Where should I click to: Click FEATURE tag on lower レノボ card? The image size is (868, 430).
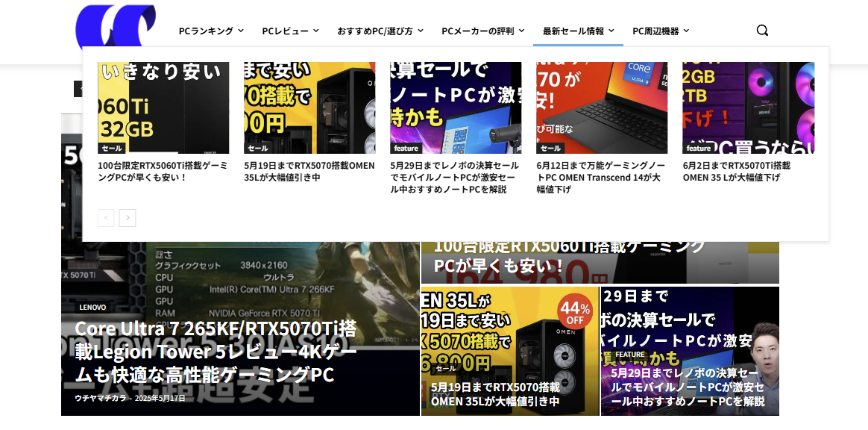630,355
